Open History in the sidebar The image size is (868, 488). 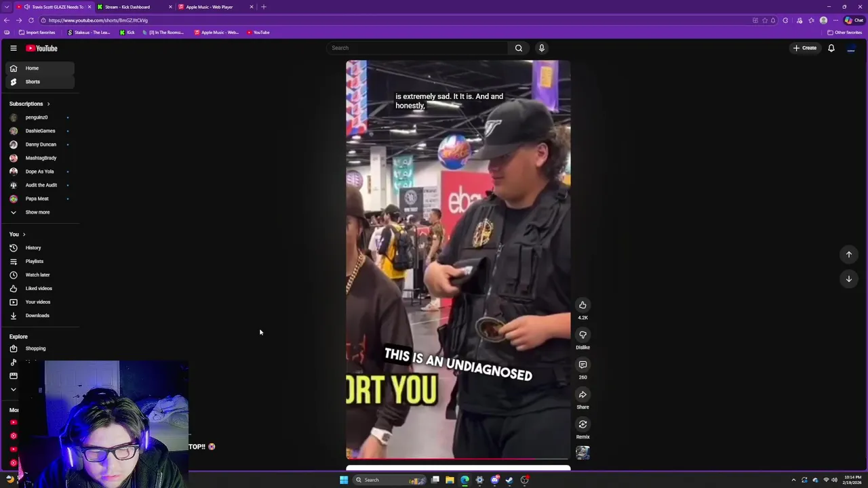tap(40, 248)
